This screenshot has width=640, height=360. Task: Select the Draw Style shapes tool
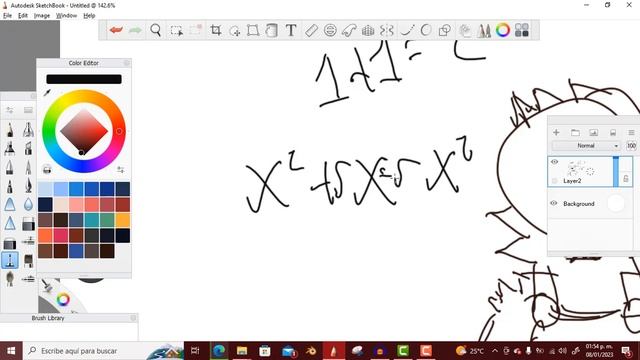coord(444,30)
